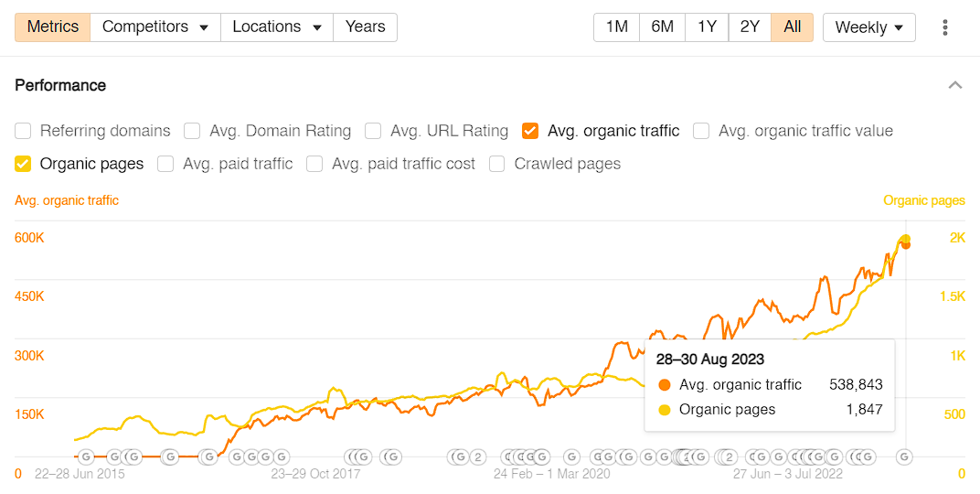The width and height of the screenshot is (980, 494).
Task: Enable the Referring domains checkbox
Action: point(23,131)
